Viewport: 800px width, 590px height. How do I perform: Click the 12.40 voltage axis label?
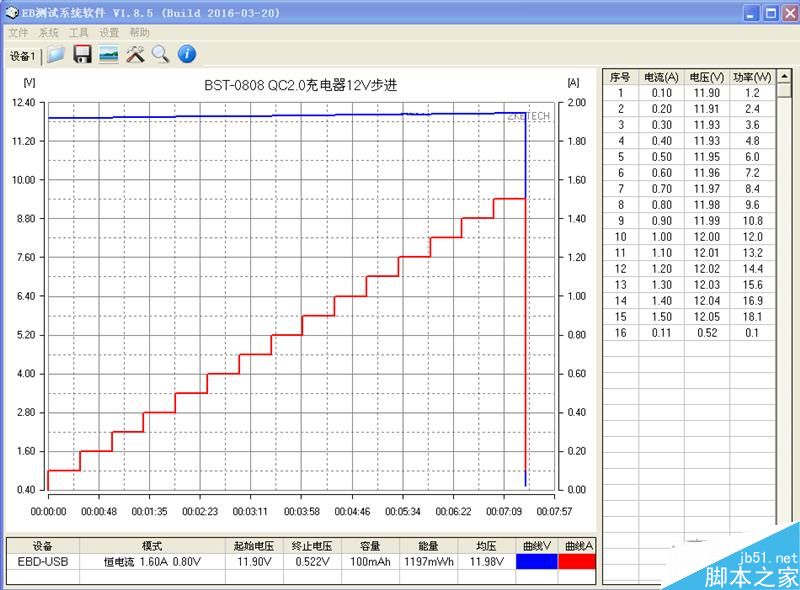point(23,103)
